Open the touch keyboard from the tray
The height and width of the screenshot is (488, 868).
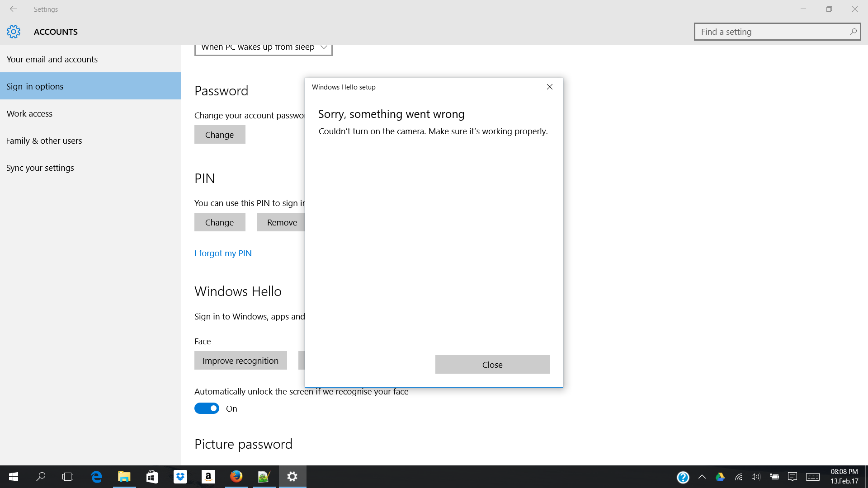[812, 477]
